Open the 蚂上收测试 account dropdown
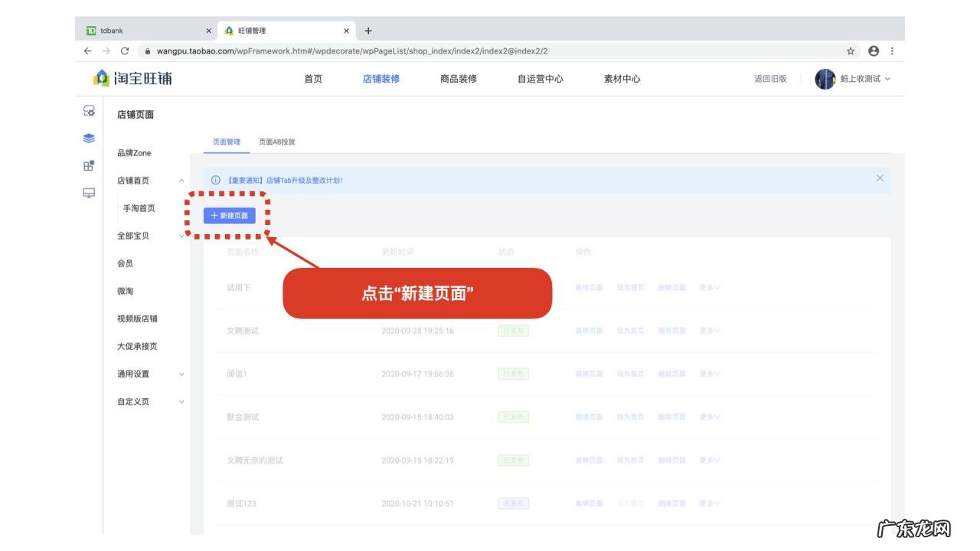This screenshot has height=551, width=980. (x=861, y=78)
